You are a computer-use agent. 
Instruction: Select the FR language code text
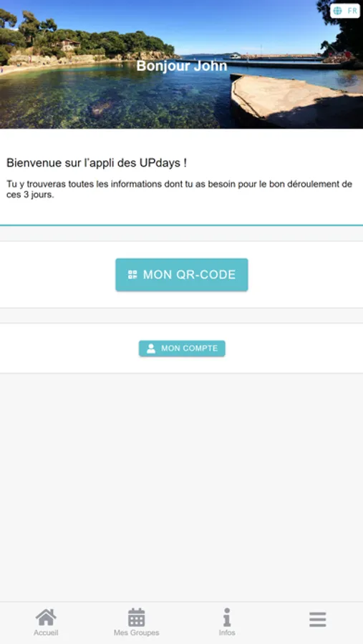(352, 11)
